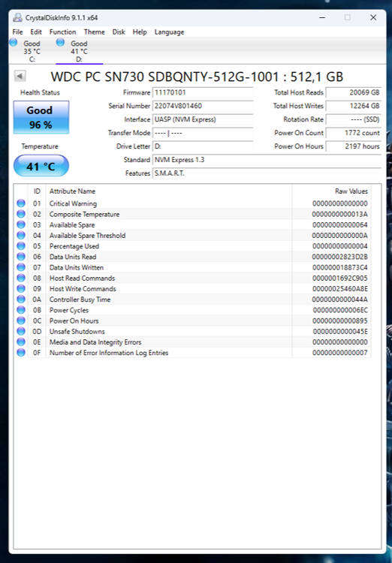Click the Power On Count value 1772 count
392x563 pixels.
[354, 133]
